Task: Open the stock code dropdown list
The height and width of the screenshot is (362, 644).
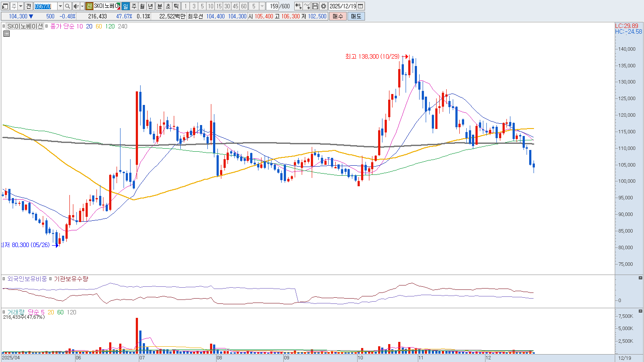Action: click(x=60, y=6)
